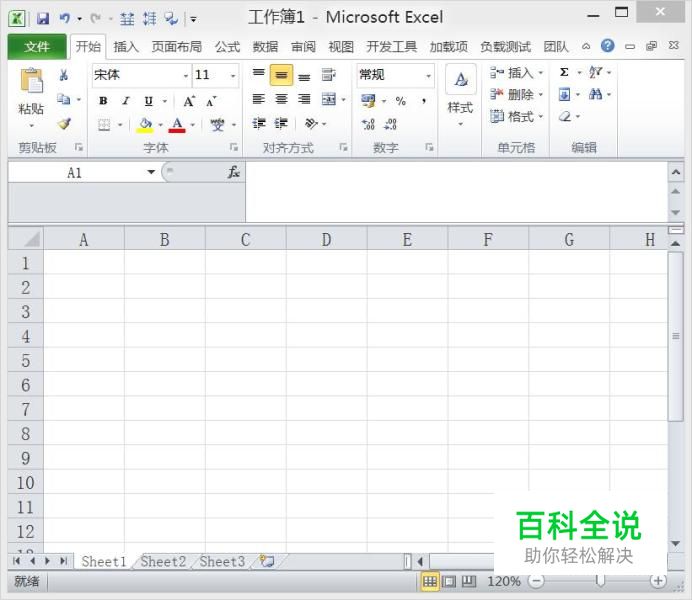This screenshot has width=692, height=600.
Task: Click the Fill down icon
Action: tap(564, 94)
